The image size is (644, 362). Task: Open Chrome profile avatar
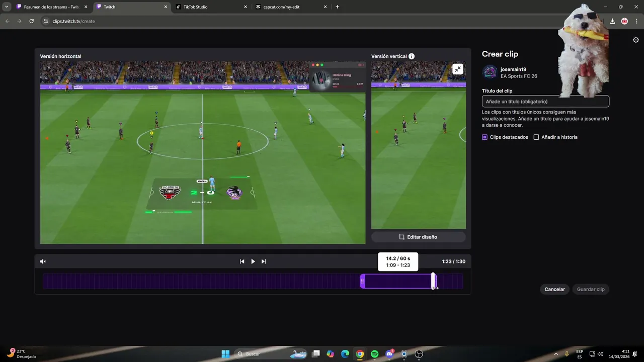click(x=624, y=21)
